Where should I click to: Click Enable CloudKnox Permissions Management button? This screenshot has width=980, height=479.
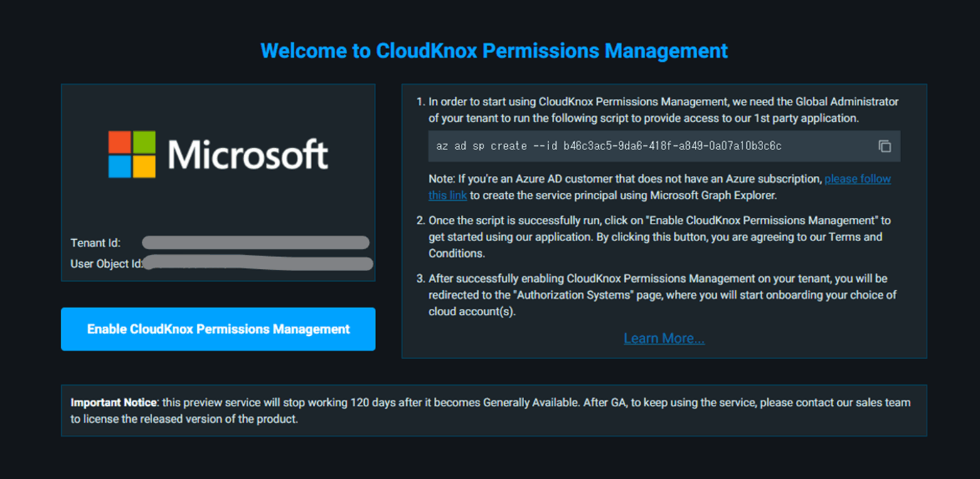pyautogui.click(x=218, y=329)
